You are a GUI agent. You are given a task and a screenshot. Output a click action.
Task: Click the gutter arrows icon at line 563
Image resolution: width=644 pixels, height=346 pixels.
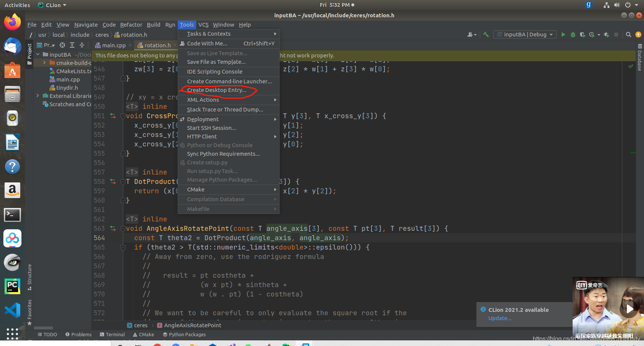point(113,229)
